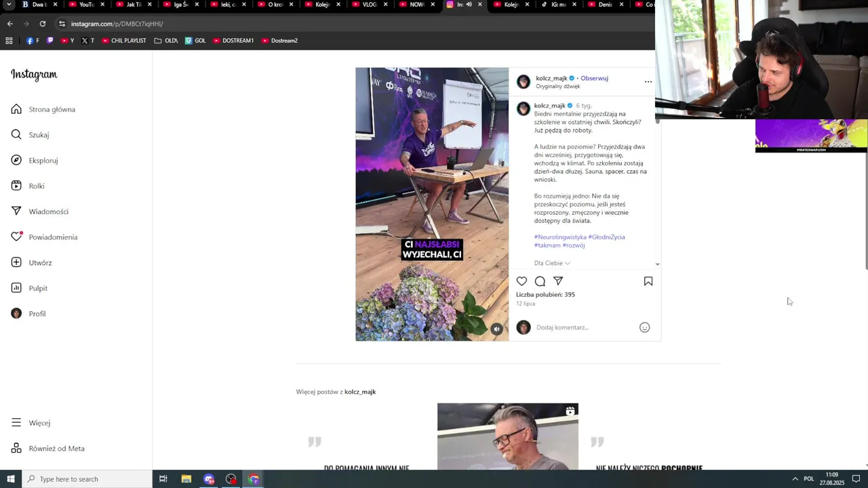Play or pause the reel video

pyautogui.click(x=432, y=204)
